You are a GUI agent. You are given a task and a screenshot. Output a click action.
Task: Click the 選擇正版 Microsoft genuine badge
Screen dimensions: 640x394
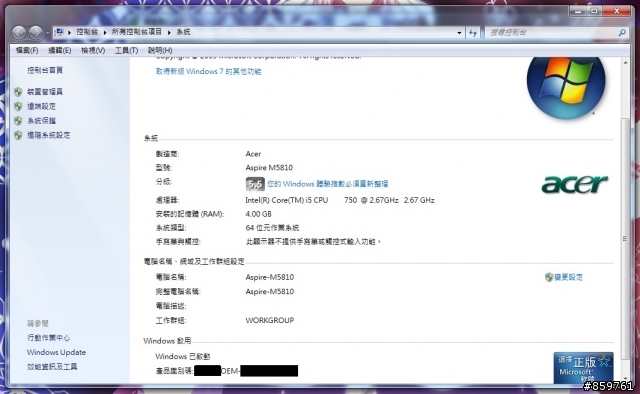583,367
